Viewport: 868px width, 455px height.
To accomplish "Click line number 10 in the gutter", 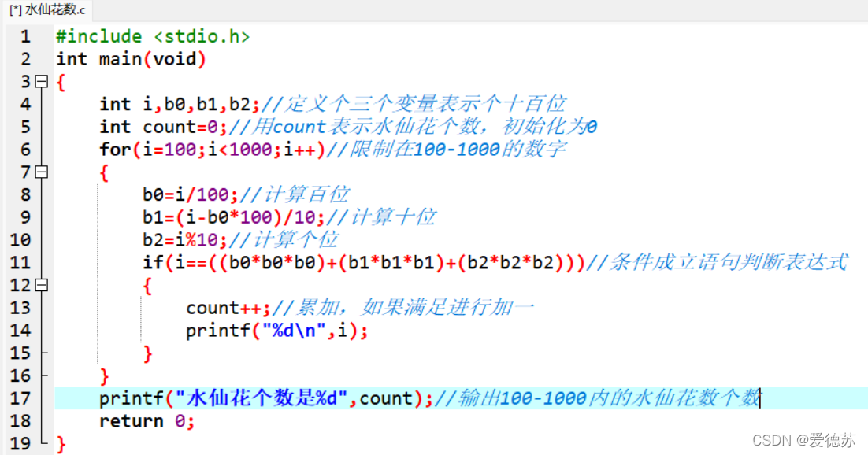I will [x=20, y=240].
